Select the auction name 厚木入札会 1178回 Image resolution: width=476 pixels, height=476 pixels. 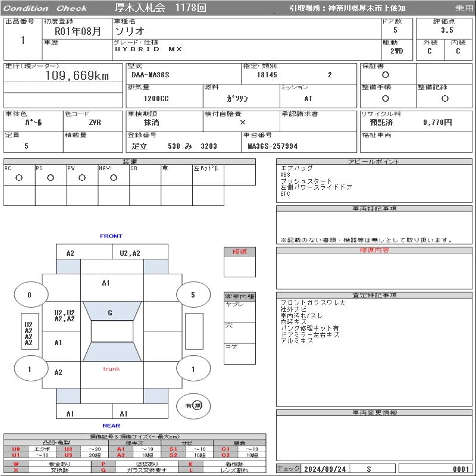161,8
